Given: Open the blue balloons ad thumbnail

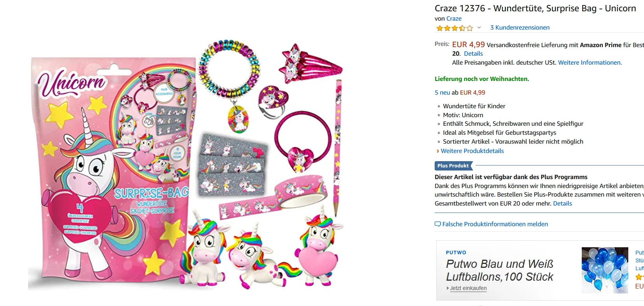Looking at the screenshot, I should coord(605,270).
